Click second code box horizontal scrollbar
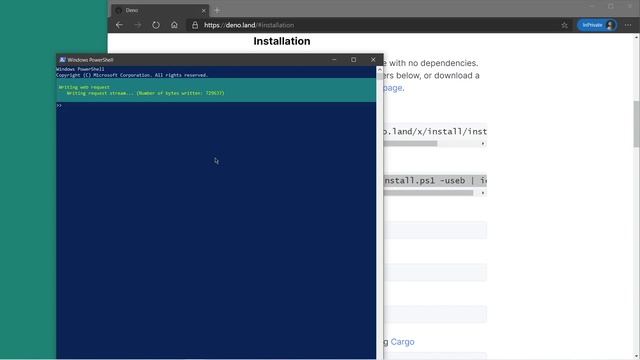Viewport: 640px width, 360px height. [429, 193]
